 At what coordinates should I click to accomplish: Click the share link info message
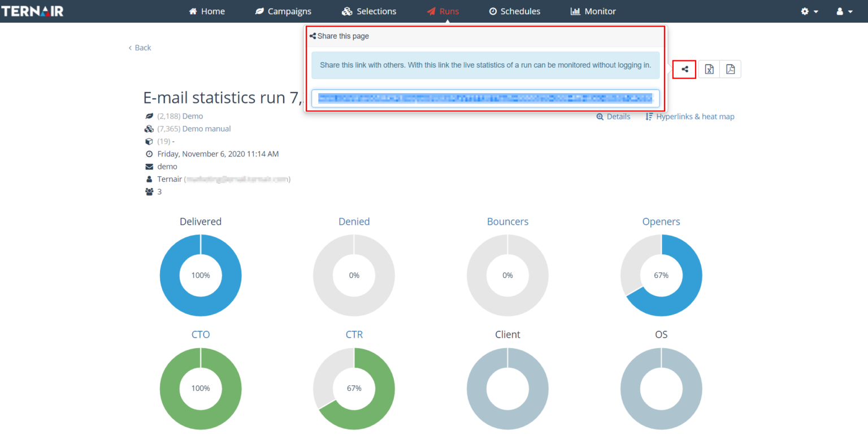coord(485,65)
